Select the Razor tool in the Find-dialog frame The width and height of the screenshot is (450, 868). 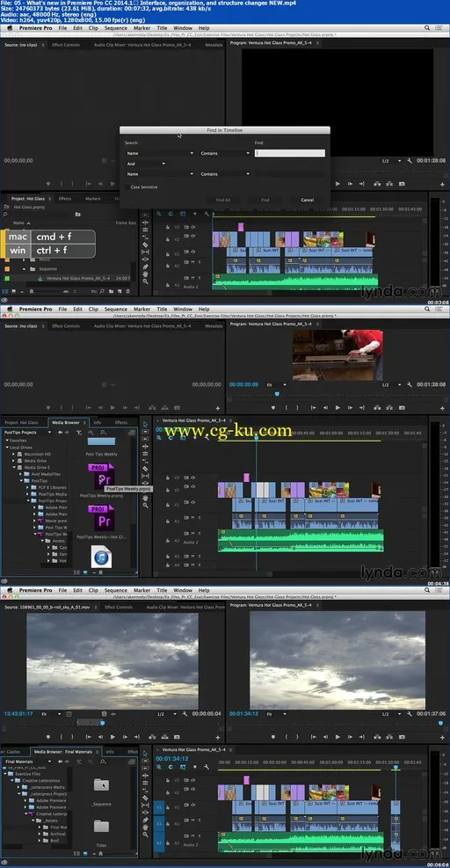coord(146,244)
